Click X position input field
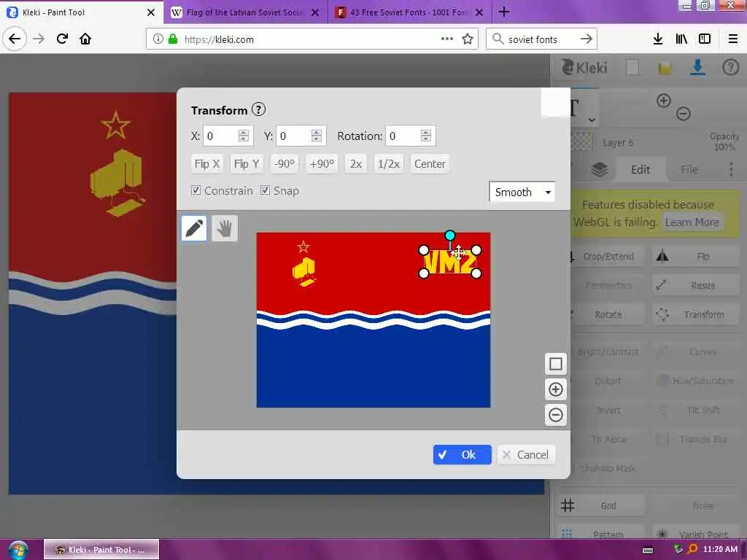The image size is (747, 560). point(222,136)
